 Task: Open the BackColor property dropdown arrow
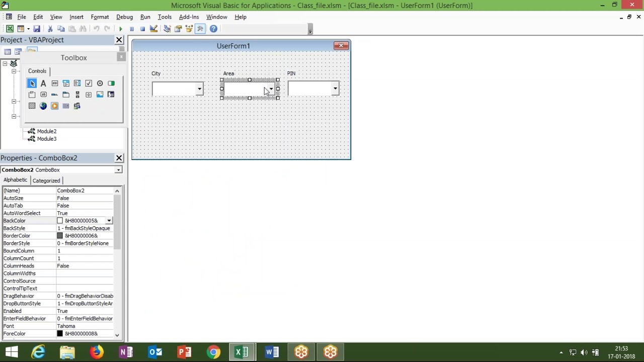tap(109, 221)
